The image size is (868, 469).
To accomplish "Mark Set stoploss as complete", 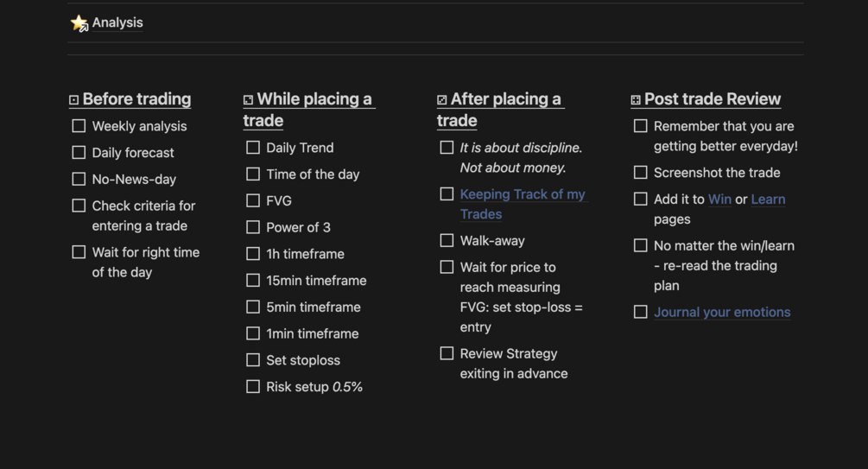I will click(x=253, y=360).
